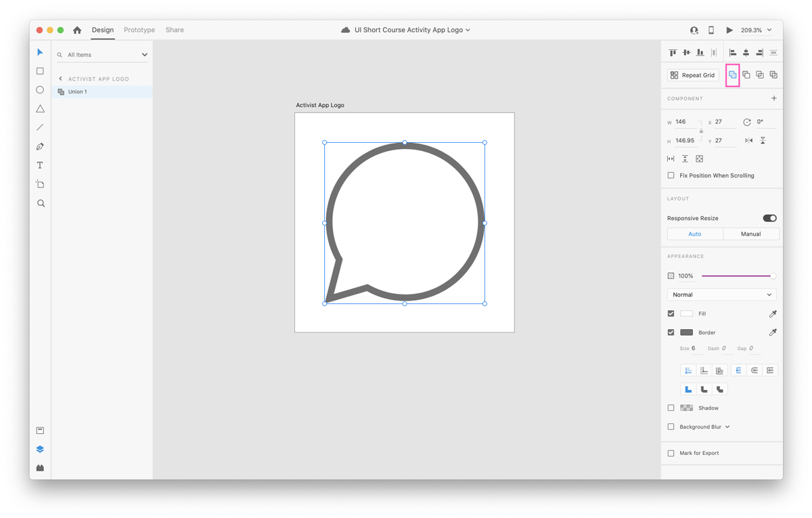The width and height of the screenshot is (812, 518).
Task: Click the invite to document icon
Action: coord(694,30)
